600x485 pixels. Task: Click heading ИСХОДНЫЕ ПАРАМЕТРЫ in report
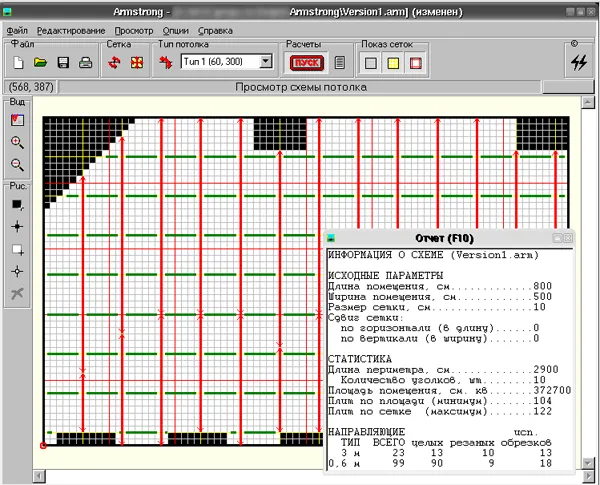click(x=385, y=276)
